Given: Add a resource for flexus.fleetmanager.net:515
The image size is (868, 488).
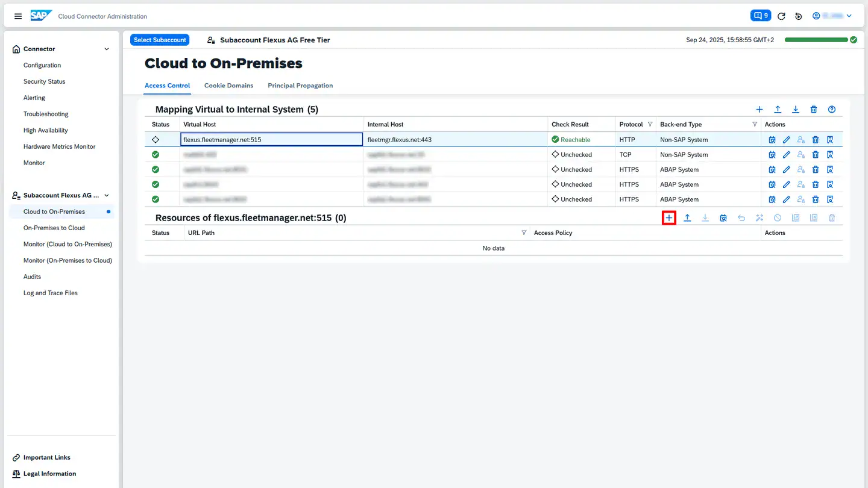Looking at the screenshot, I should 669,218.
